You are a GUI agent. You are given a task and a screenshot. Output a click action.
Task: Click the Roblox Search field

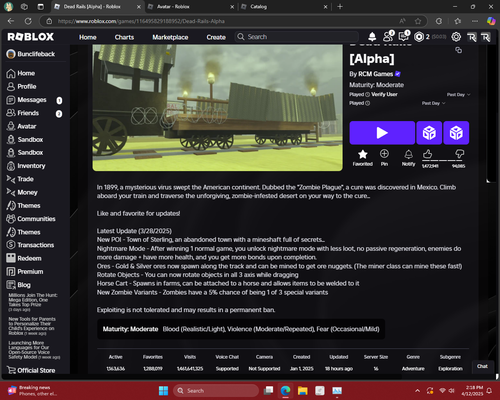click(x=297, y=37)
